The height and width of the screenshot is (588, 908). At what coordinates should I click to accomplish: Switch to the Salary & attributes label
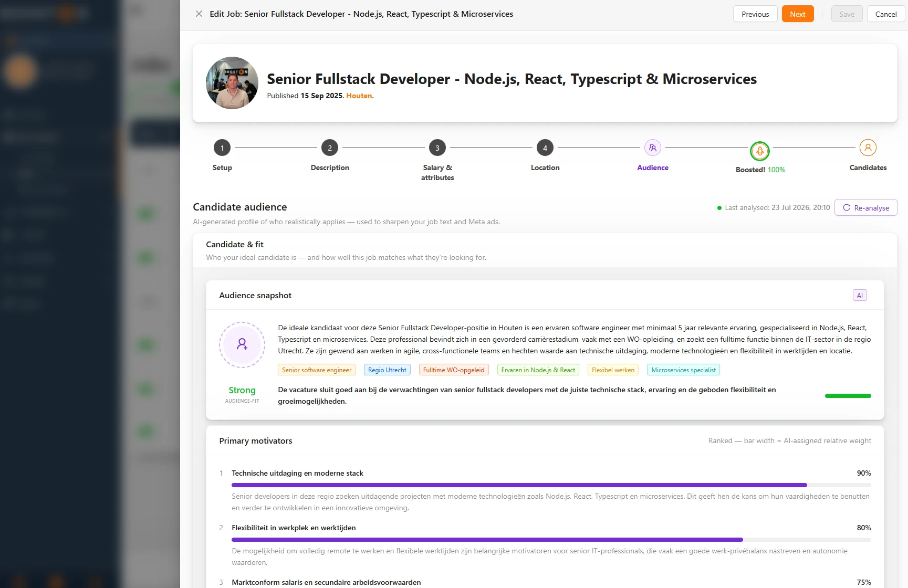coord(437,173)
